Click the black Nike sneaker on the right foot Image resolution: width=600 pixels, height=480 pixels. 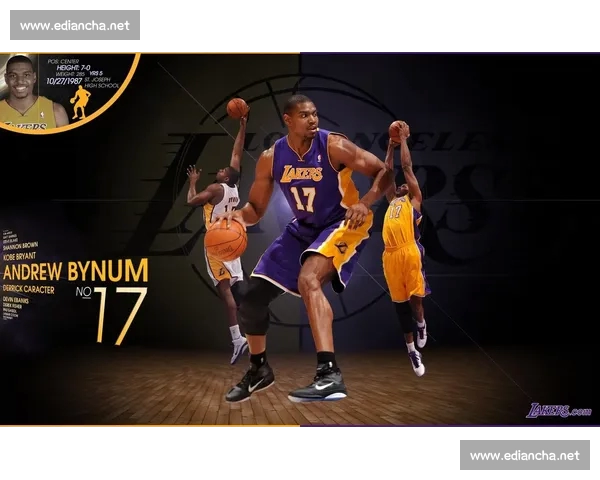(318, 385)
